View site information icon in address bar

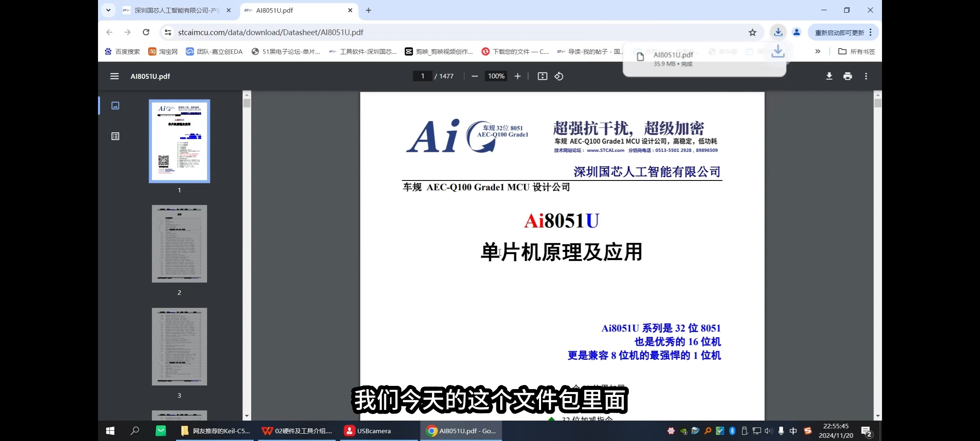pos(168,32)
